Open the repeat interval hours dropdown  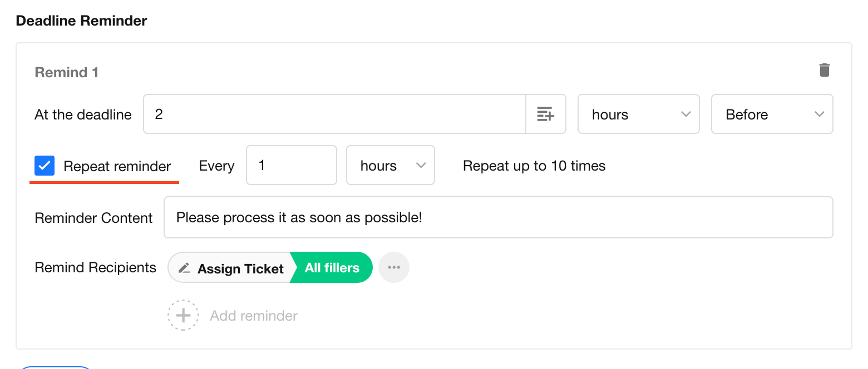(x=390, y=166)
